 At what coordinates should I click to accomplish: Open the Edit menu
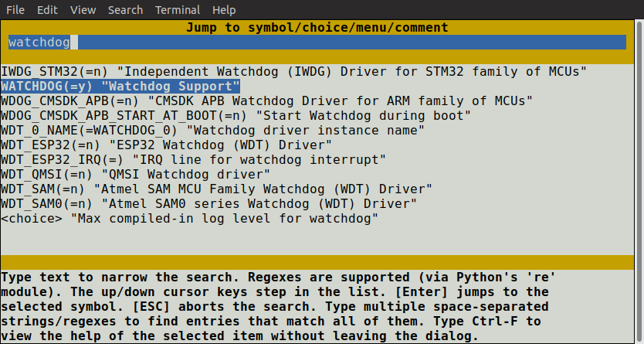[47, 10]
